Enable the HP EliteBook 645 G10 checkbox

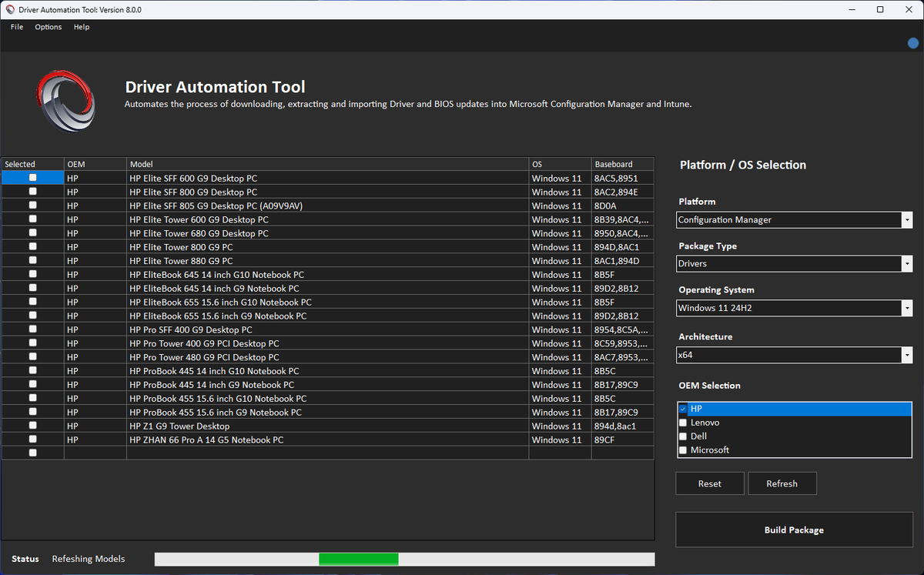pos(32,274)
